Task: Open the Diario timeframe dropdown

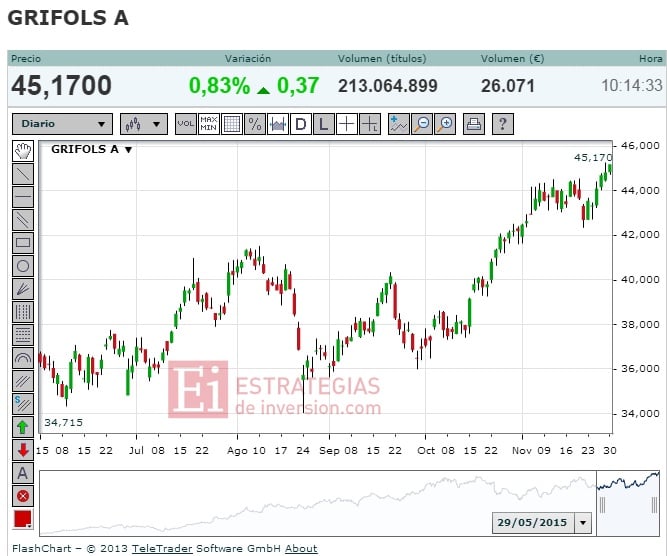Action: point(62,124)
